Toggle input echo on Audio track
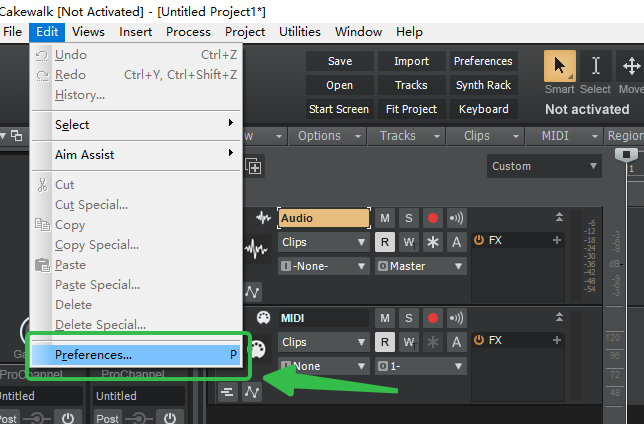Viewport: 644px width, 424px height. point(456,218)
